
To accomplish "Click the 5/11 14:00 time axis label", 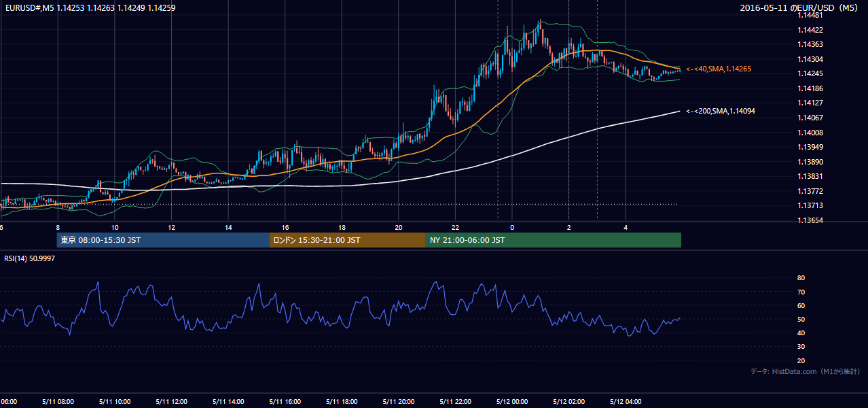I will (228, 401).
